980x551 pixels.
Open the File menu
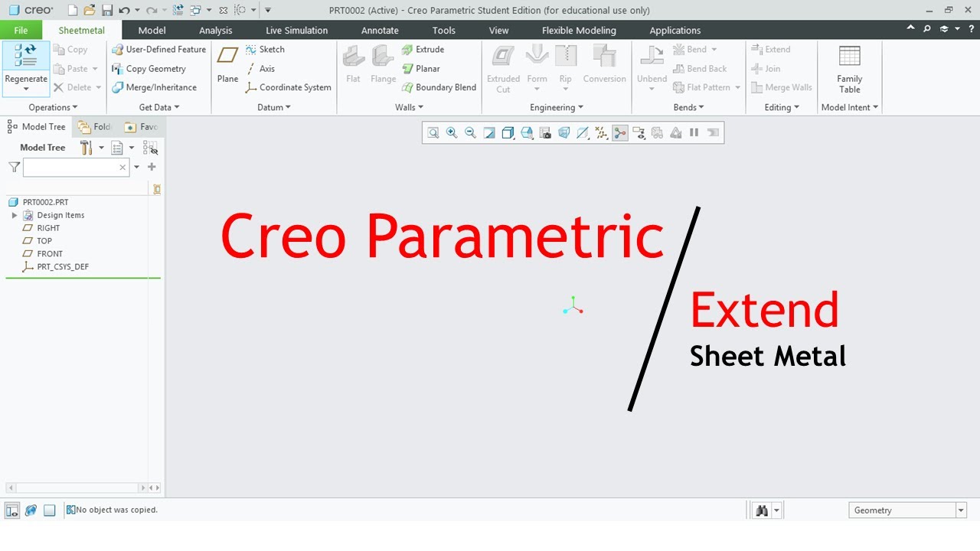coord(21,31)
